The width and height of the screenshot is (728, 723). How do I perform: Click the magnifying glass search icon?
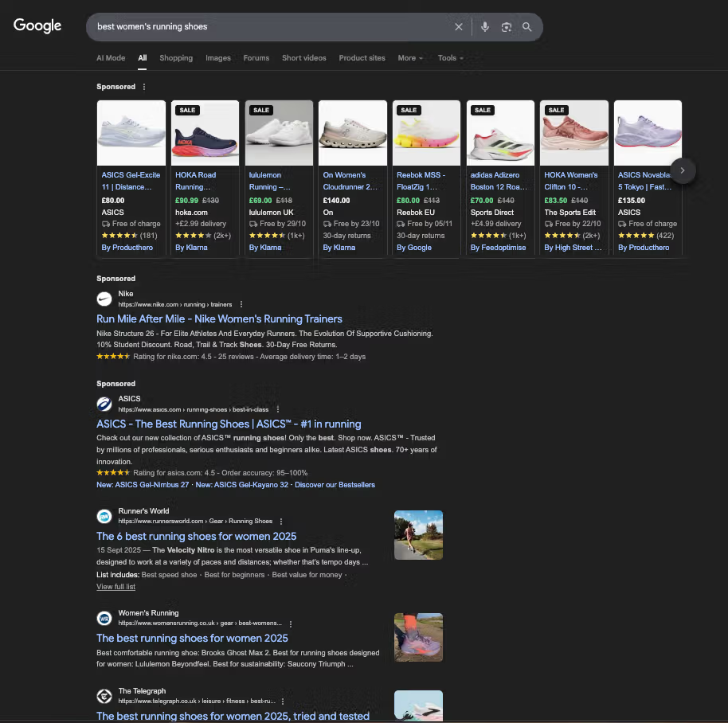[527, 27]
